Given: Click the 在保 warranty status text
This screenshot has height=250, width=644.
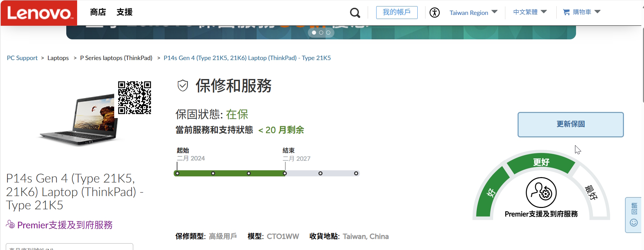Looking at the screenshot, I should tap(237, 114).
